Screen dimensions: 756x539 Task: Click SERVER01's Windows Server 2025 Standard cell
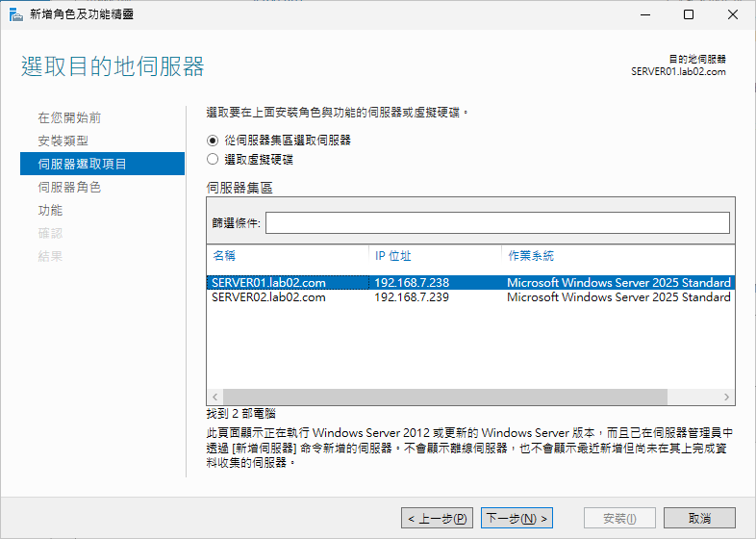[x=618, y=282]
